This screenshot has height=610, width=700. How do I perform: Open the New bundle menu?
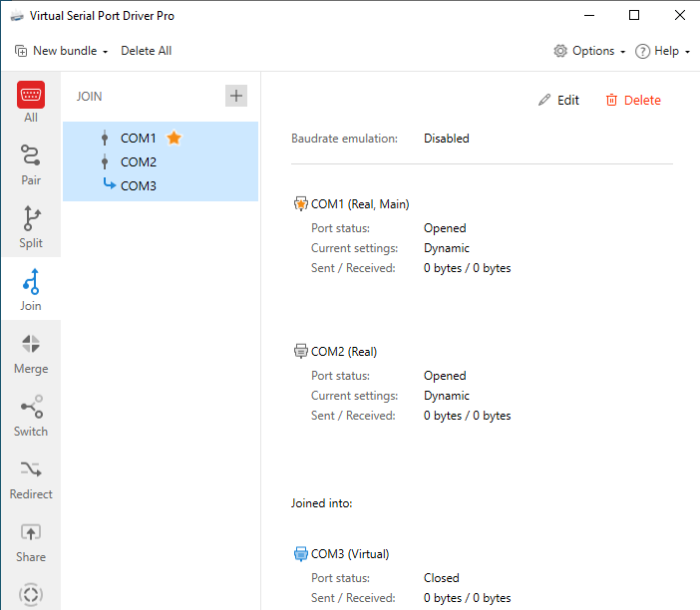click(61, 51)
